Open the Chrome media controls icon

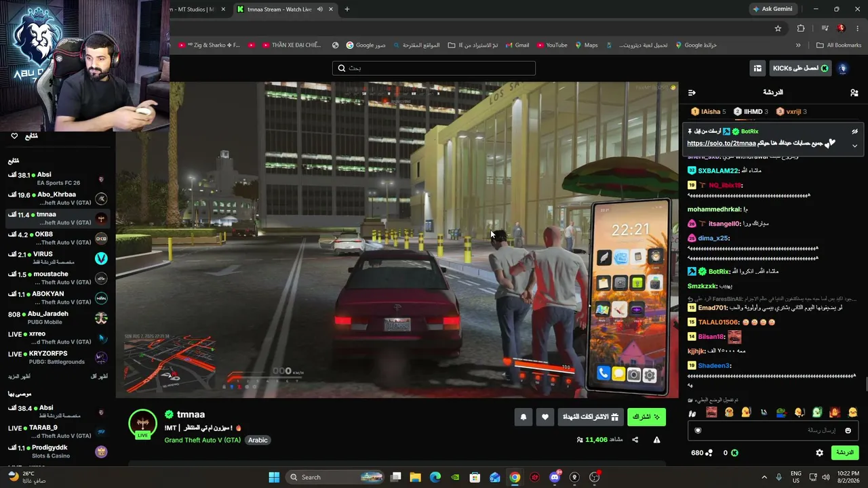pos(825,28)
